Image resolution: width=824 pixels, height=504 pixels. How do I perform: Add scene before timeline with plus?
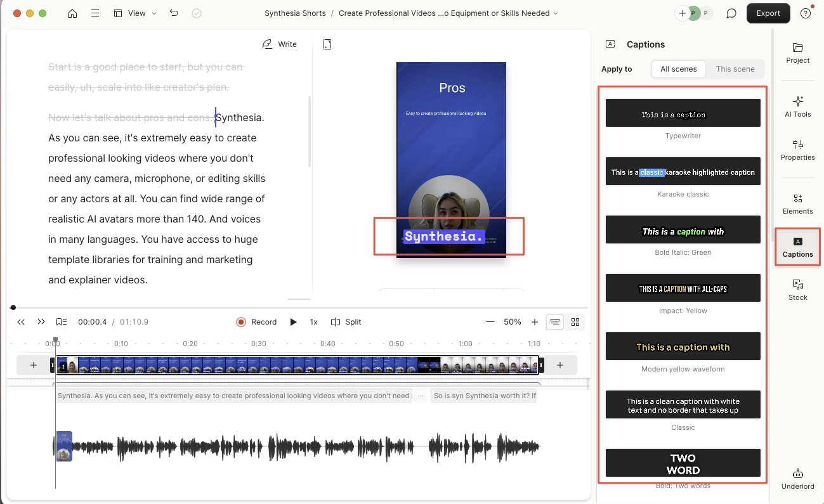[34, 365]
